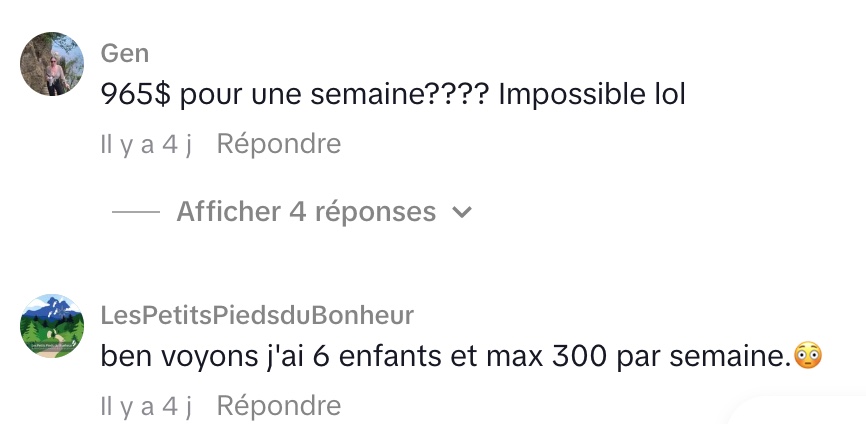The width and height of the screenshot is (866, 424).
Task: Visit the LesPetitsPiedsduBonheur username link
Action: click(257, 315)
